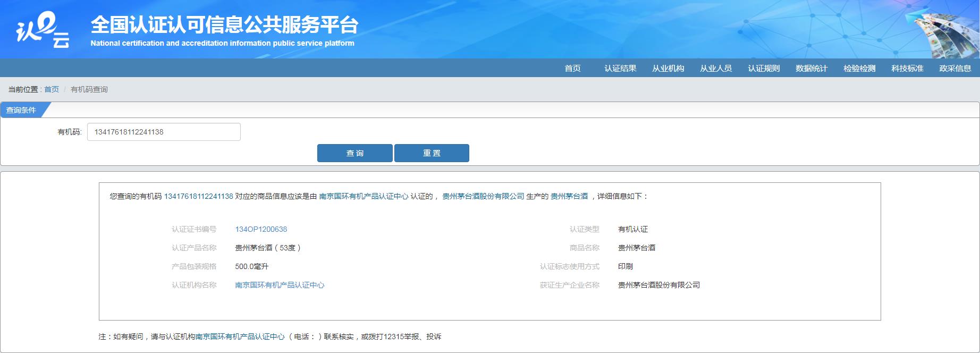980x353 pixels.
Task: Click product name 贵州茅台酒（53度）value
Action: (268, 248)
